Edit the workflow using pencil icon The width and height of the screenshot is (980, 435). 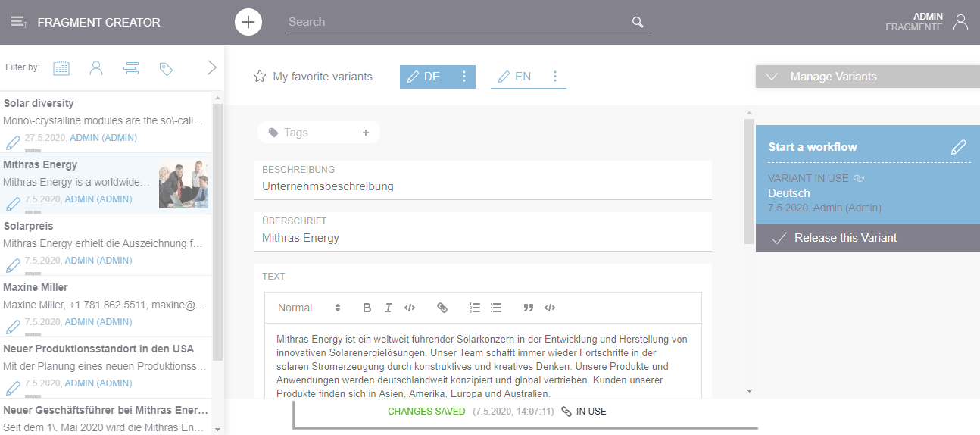(959, 147)
